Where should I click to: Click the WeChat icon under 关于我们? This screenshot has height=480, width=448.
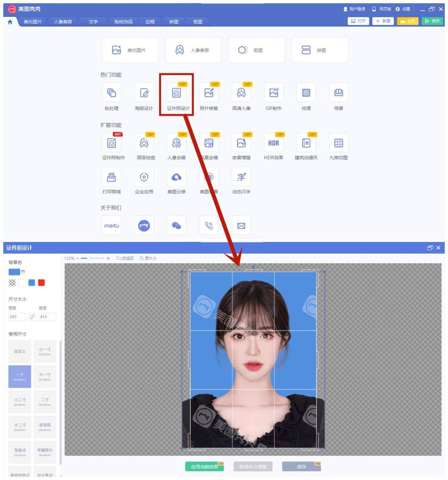(x=176, y=225)
